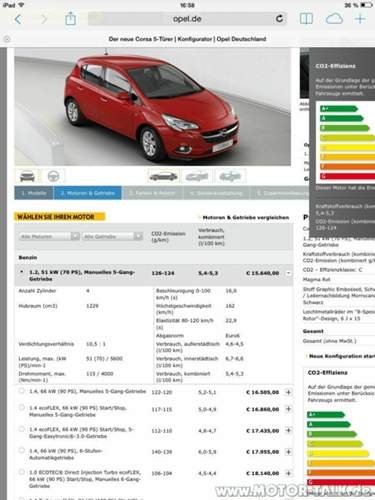This screenshot has height=500, width=375.
Task: Select 1.4 ecoFLEX Start/Stop manual radio
Action: click(22, 407)
